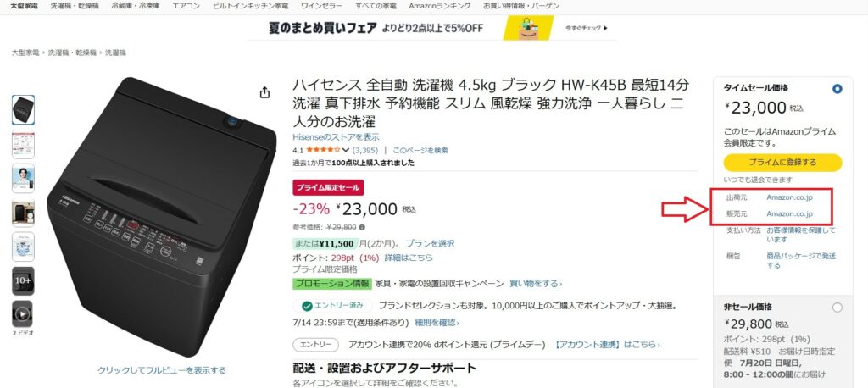Open Amazonランキング navigation item
868x388 pixels.
click(x=440, y=6)
